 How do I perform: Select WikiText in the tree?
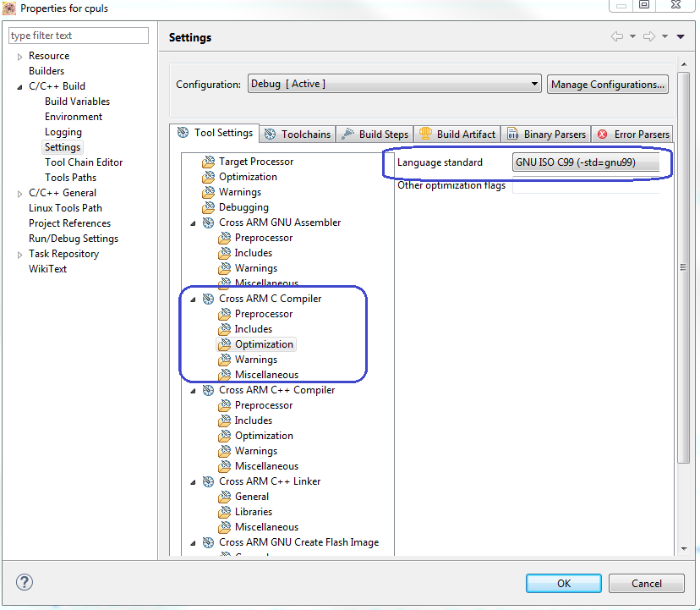click(48, 268)
